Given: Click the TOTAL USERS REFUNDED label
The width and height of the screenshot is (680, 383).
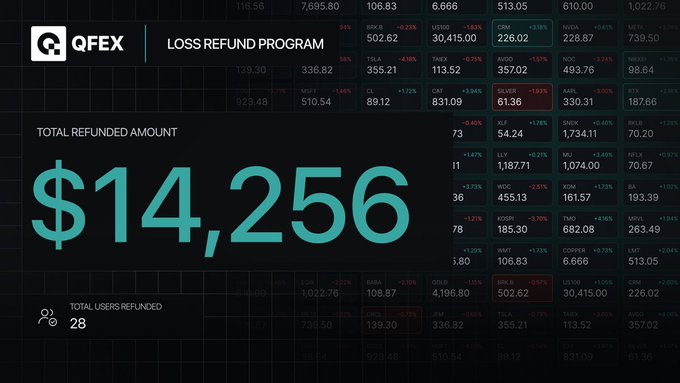Looking at the screenshot, I should (x=116, y=306).
